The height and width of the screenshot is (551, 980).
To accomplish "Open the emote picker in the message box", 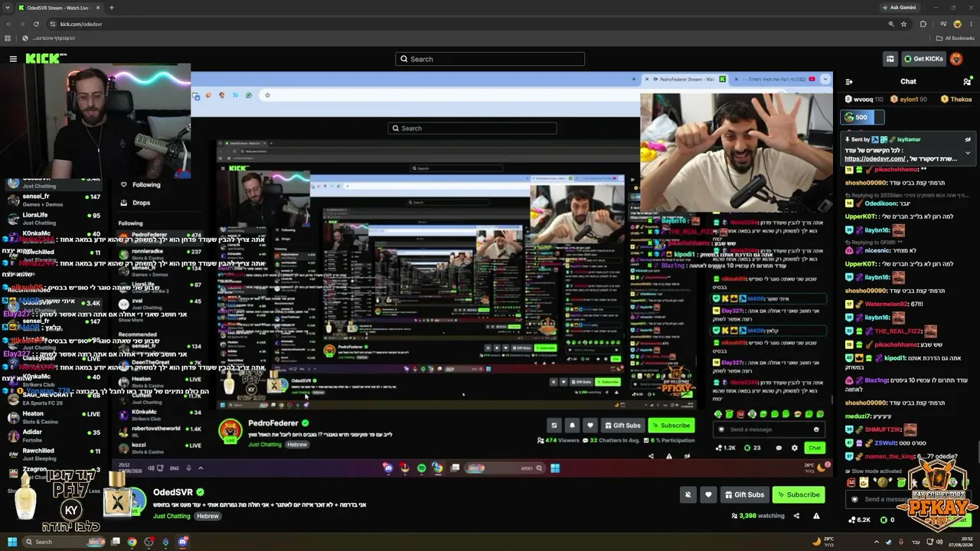I will pos(854,499).
